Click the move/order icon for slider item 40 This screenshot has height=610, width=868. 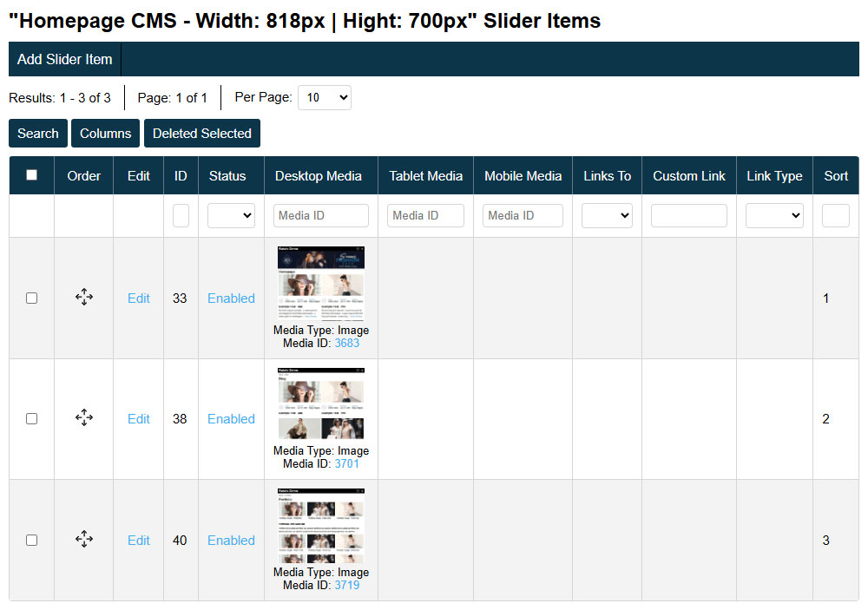pyautogui.click(x=84, y=539)
